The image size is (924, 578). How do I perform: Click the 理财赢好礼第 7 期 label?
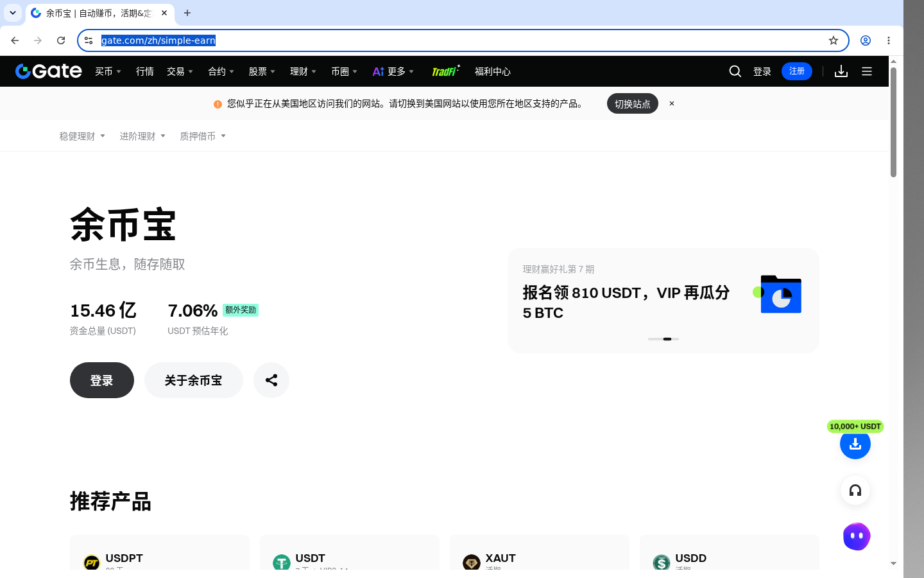(558, 269)
